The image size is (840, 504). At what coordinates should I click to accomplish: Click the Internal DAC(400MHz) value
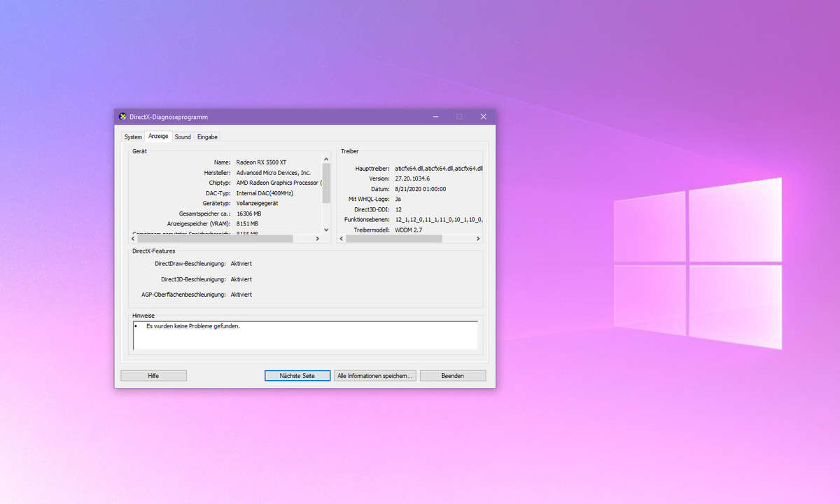point(265,192)
